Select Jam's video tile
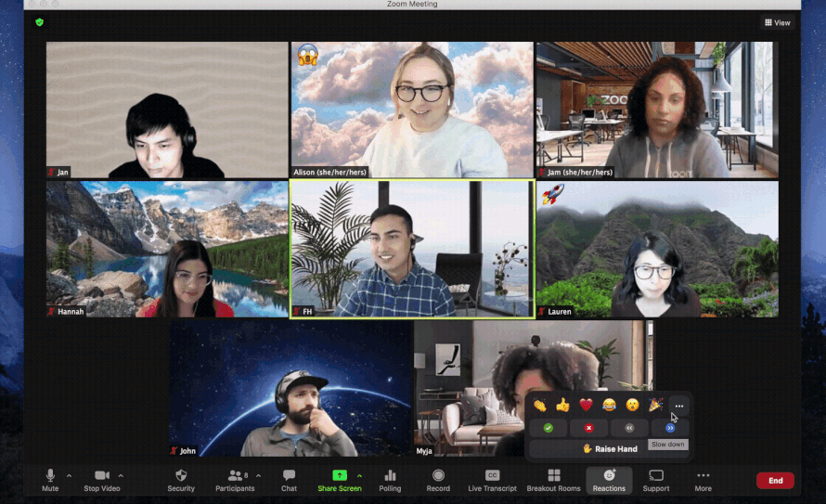 pos(657,110)
